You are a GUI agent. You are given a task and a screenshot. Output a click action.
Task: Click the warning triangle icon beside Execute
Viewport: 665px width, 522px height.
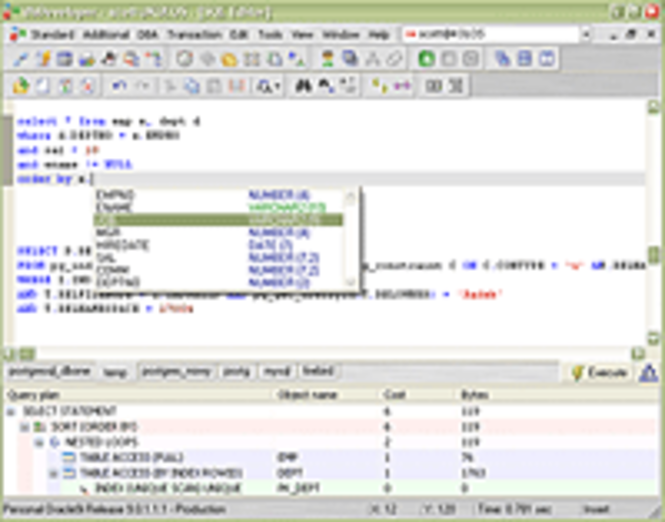point(648,373)
